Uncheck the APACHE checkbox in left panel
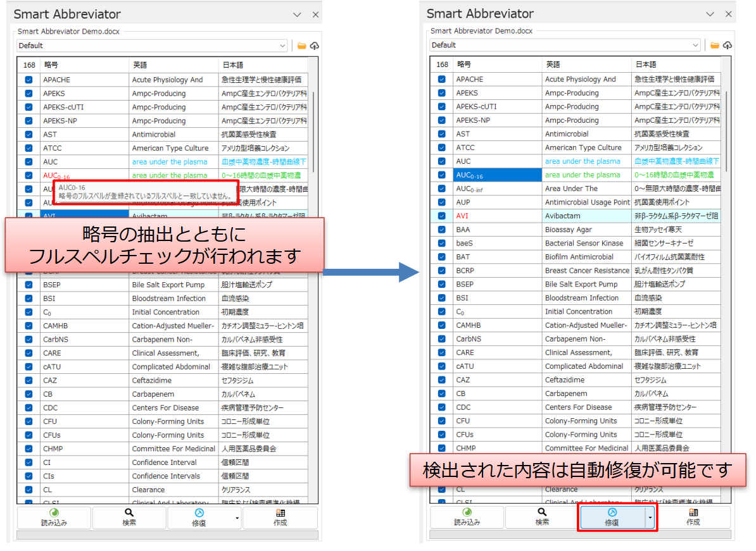Image resolution: width=756 pixels, height=551 pixels. click(28, 80)
